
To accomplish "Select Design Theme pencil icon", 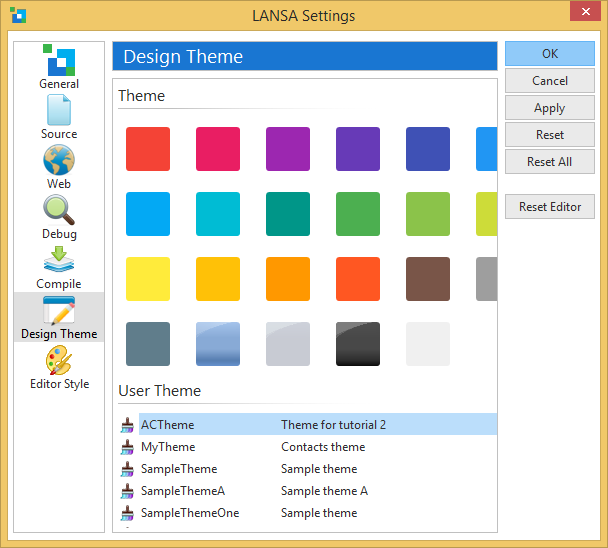I will (x=59, y=310).
